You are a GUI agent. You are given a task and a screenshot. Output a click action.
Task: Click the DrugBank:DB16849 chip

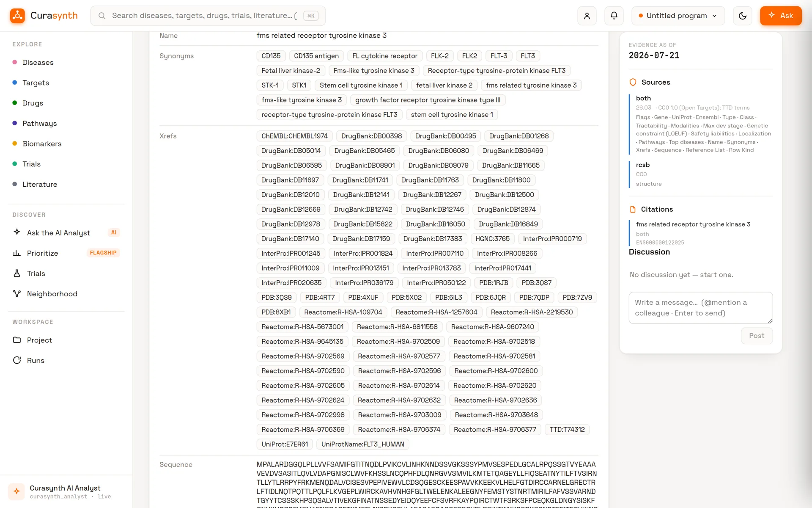click(x=508, y=224)
